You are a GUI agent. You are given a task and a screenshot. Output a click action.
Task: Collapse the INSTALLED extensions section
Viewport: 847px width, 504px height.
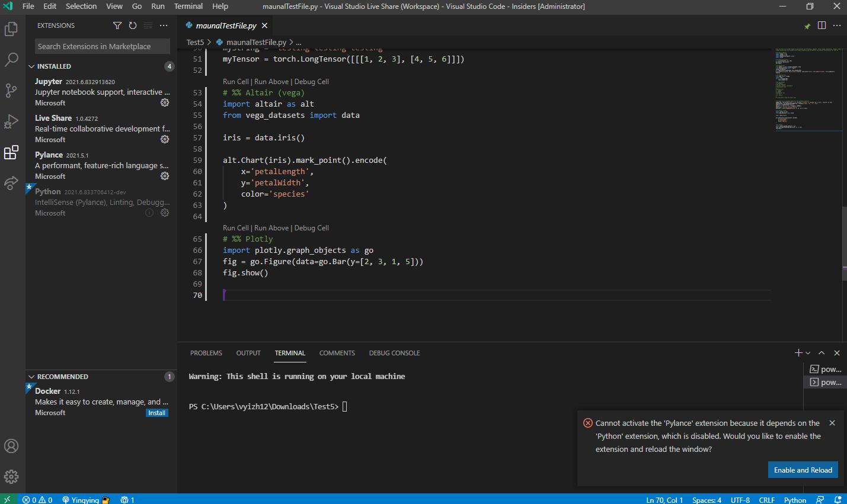31,66
